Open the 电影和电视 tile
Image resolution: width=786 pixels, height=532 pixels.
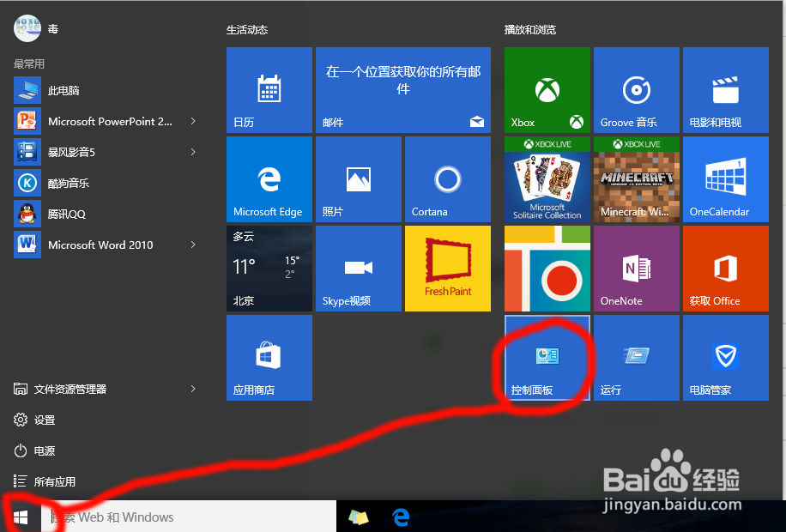pos(725,90)
